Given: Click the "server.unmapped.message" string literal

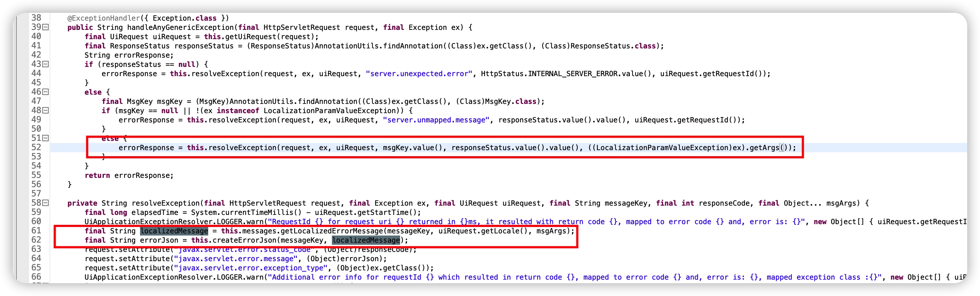Looking at the screenshot, I should [x=436, y=120].
